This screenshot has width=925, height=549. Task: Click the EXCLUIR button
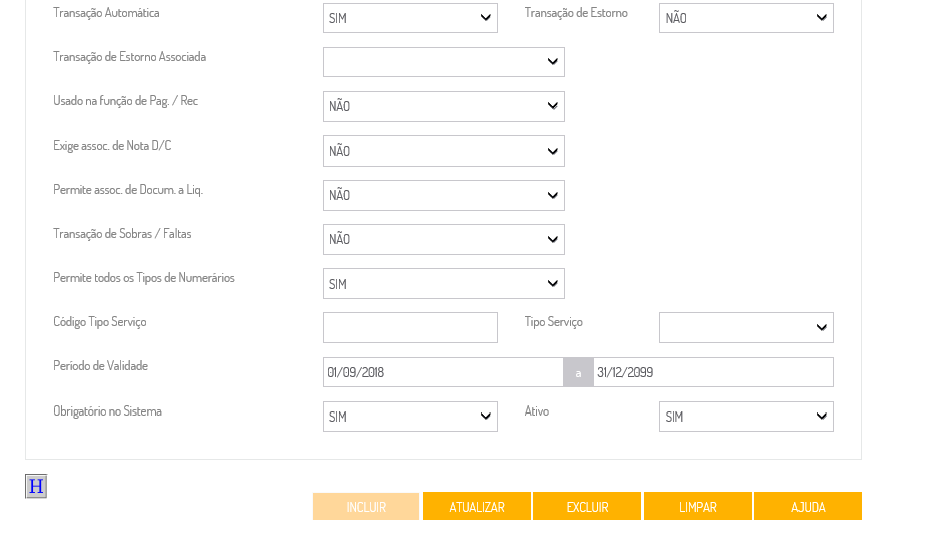(x=587, y=507)
